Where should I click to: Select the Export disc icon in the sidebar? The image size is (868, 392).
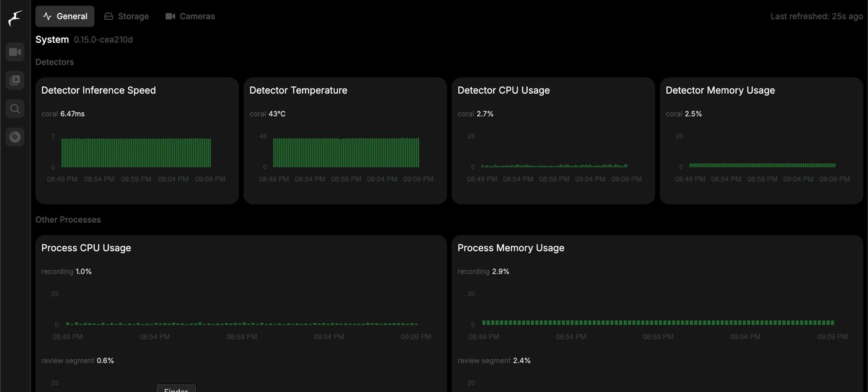15,136
